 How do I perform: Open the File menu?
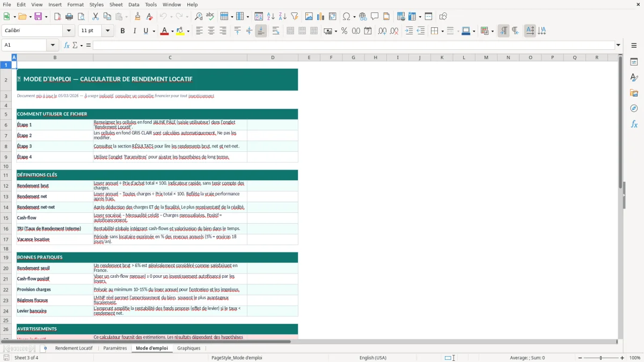tap(7, 4)
